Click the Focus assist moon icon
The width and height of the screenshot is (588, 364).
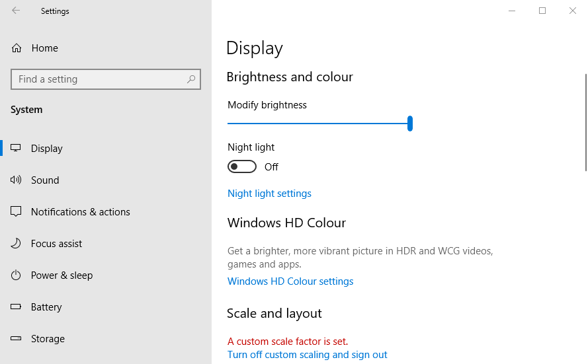tap(16, 243)
